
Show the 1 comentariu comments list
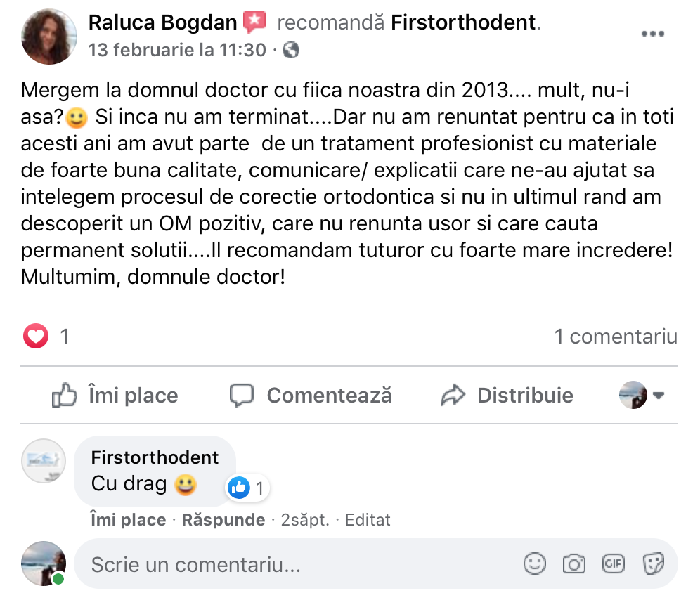616,337
